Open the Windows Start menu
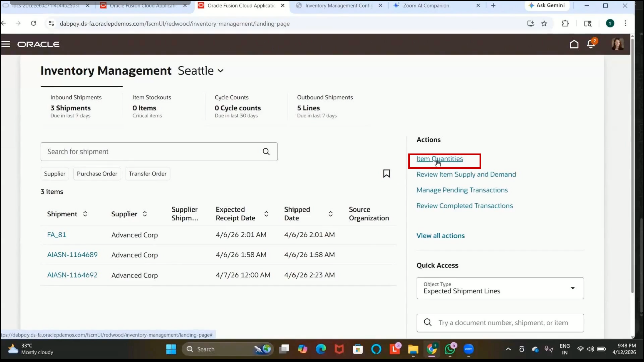 click(171, 349)
